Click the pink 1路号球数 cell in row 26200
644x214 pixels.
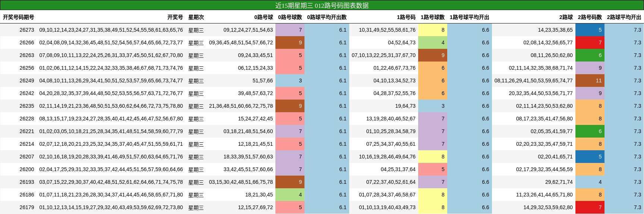point(433,169)
